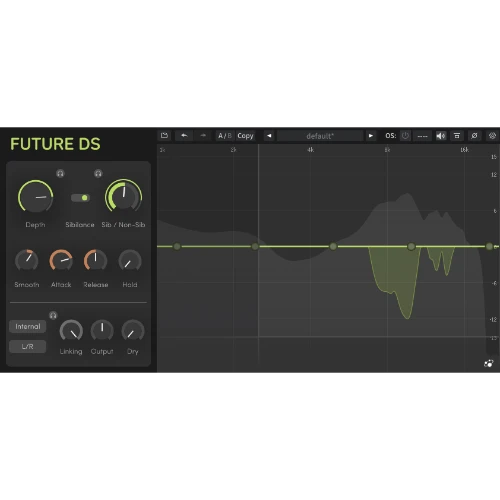Toggle the phase invert icon
The height and width of the screenshot is (500, 500).
pyautogui.click(x=474, y=136)
